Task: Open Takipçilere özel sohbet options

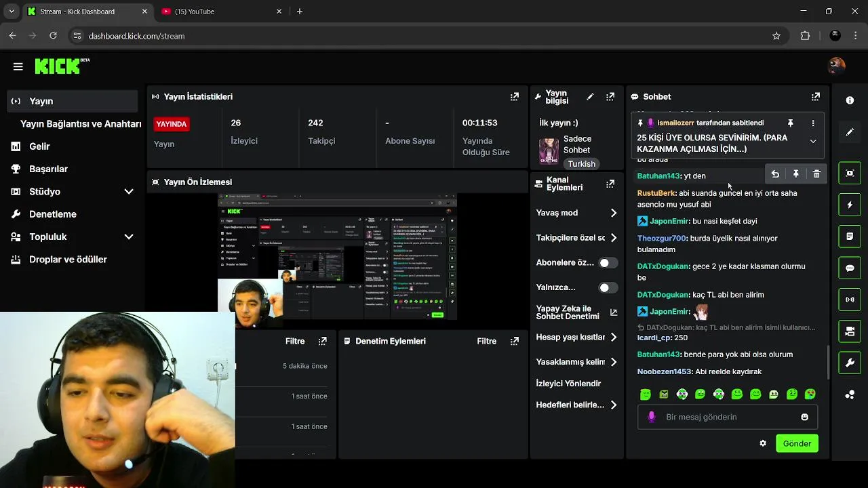Action: (x=614, y=238)
